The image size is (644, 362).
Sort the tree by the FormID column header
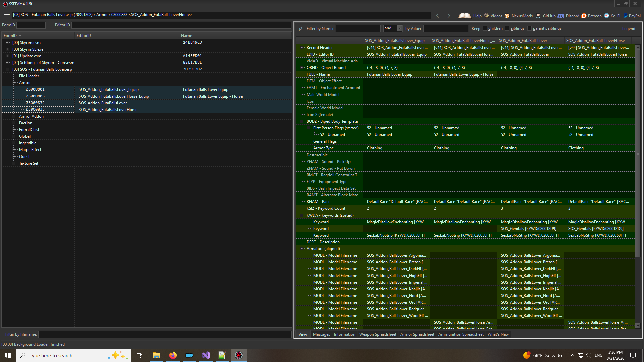pos(38,36)
